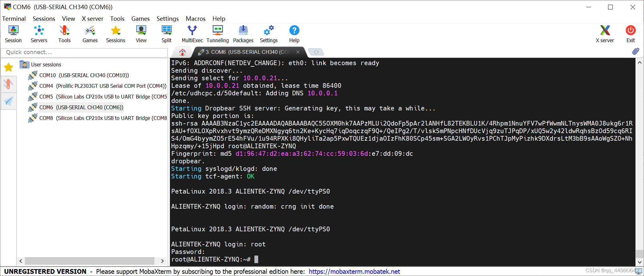Click the Quick connect input field

pyautogui.click(x=84, y=52)
